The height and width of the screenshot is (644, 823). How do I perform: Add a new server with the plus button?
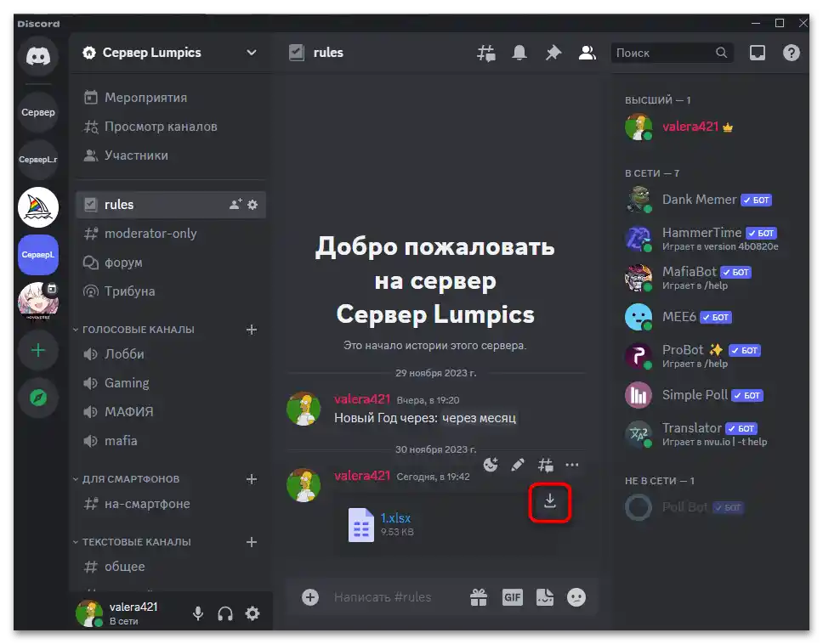[x=37, y=350]
